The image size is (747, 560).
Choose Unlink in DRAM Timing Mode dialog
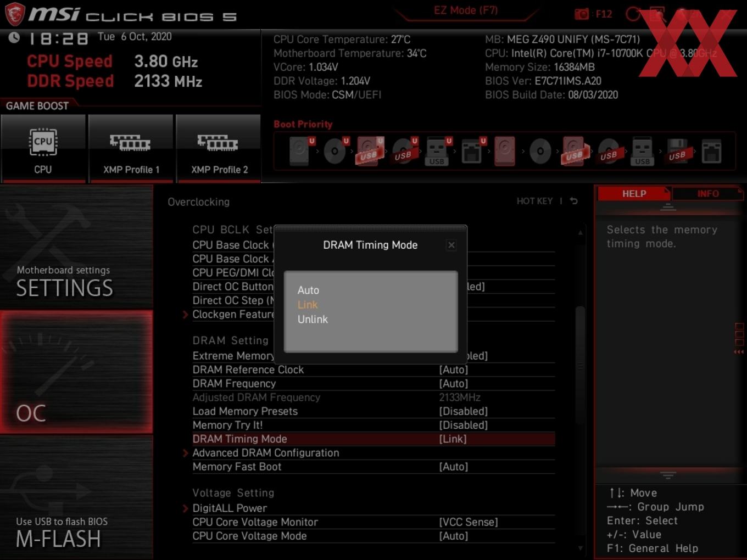[x=313, y=319]
